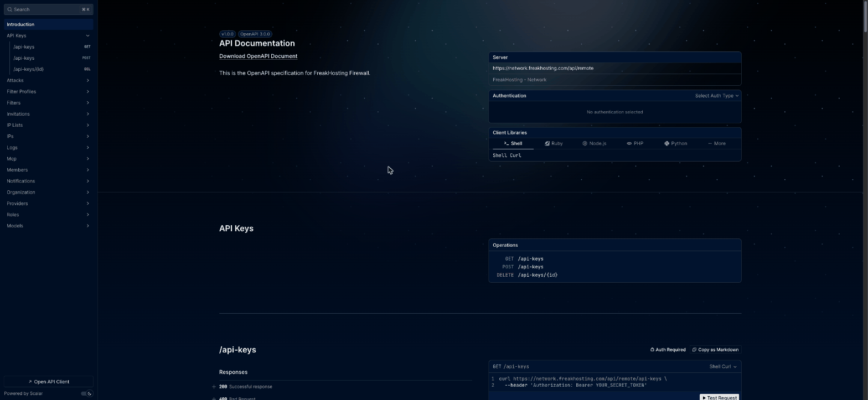This screenshot has width=868, height=400.
Task: Download OpenAPI Document link
Action: pos(258,56)
